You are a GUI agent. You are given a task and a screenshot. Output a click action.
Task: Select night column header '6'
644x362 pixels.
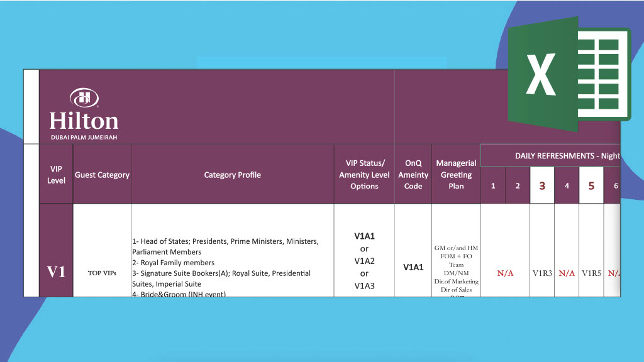coord(614,185)
